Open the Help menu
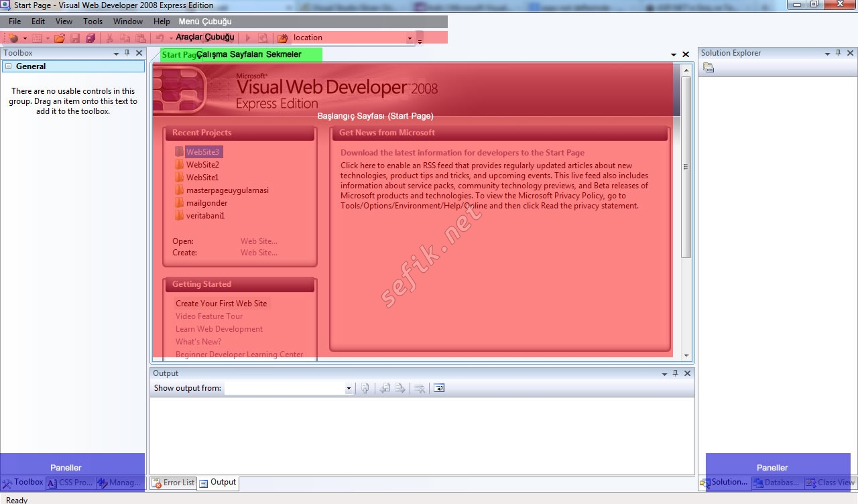Screen dimensions: 858x504 pyautogui.click(x=162, y=21)
